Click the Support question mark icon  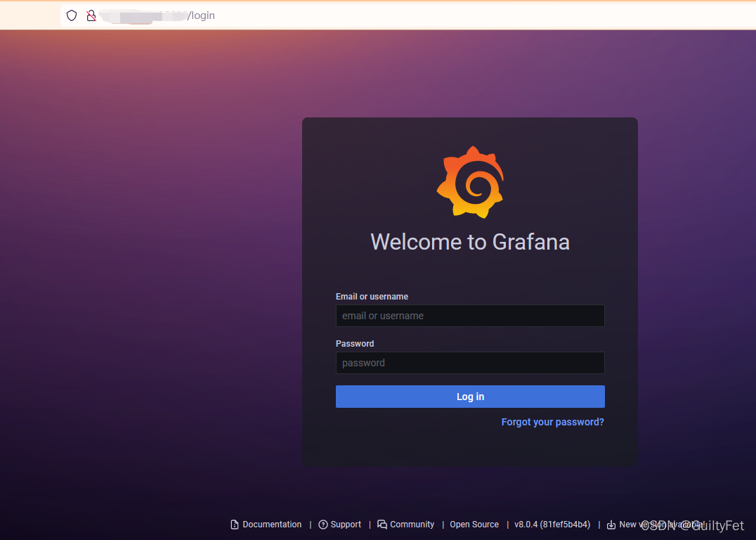[323, 525]
